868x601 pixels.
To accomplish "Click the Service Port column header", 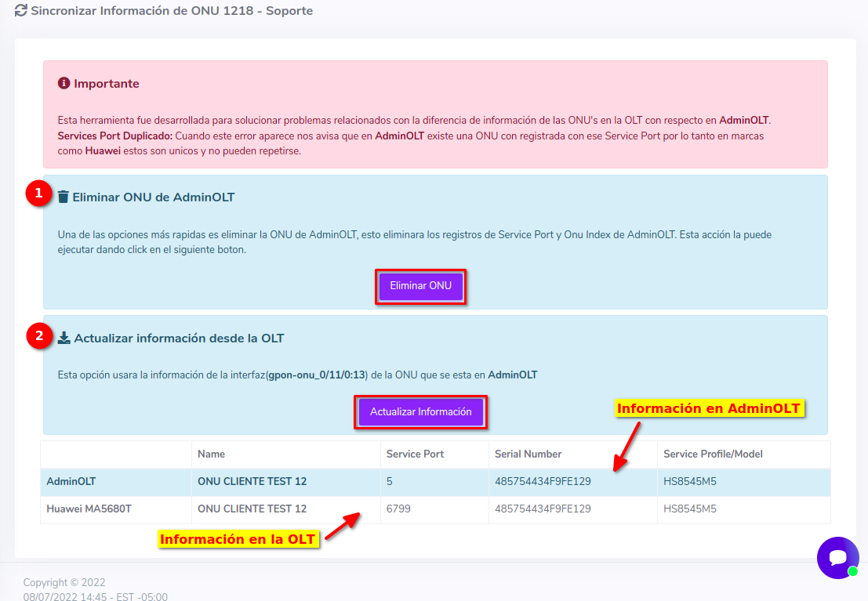I will 415,454.
